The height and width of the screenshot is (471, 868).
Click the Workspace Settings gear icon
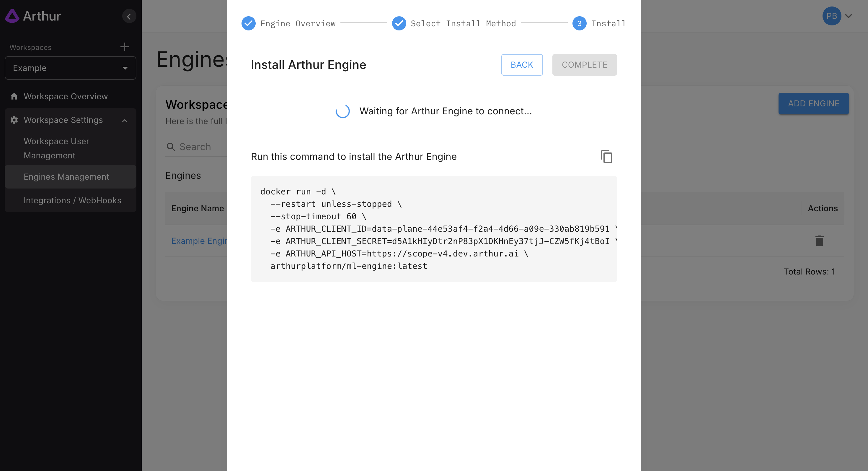coord(14,120)
